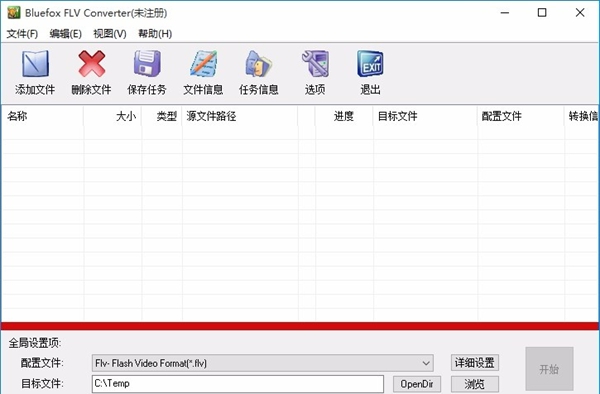This screenshot has width=600, height=394.
Task: Click the Bluefox app icon in title bar
Action: click(x=14, y=13)
